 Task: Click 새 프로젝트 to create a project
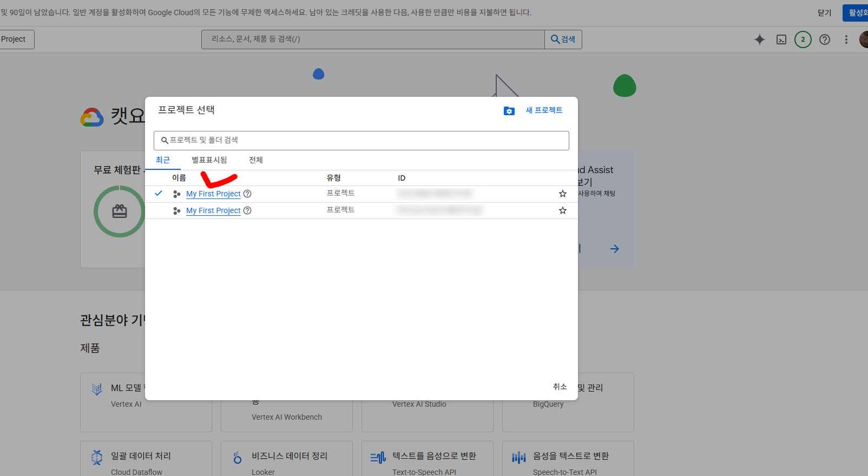pos(544,110)
